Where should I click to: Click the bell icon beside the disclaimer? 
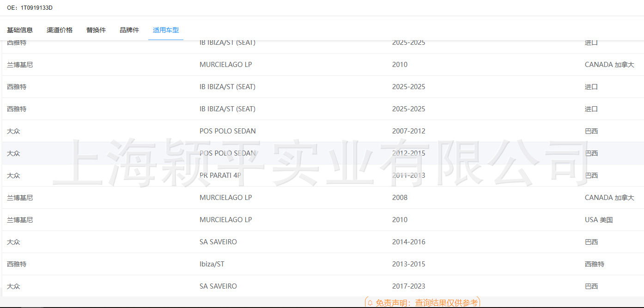click(x=370, y=303)
